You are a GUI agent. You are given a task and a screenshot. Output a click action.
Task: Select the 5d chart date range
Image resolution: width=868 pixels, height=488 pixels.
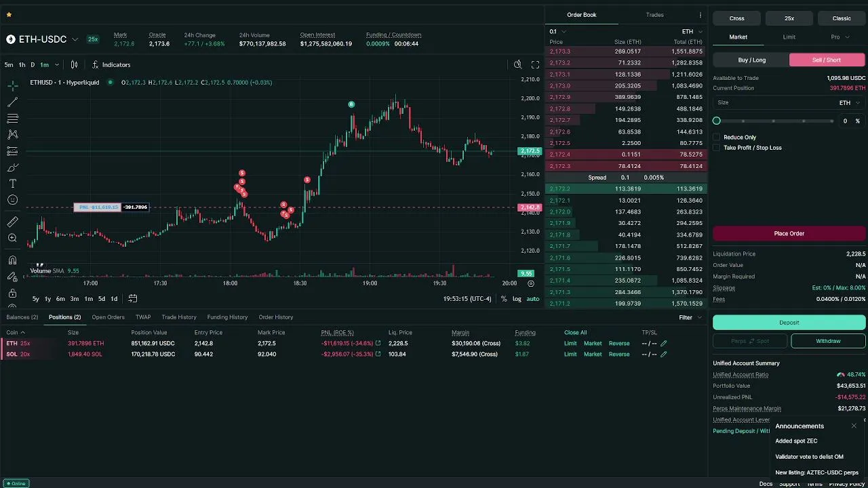tap(102, 299)
